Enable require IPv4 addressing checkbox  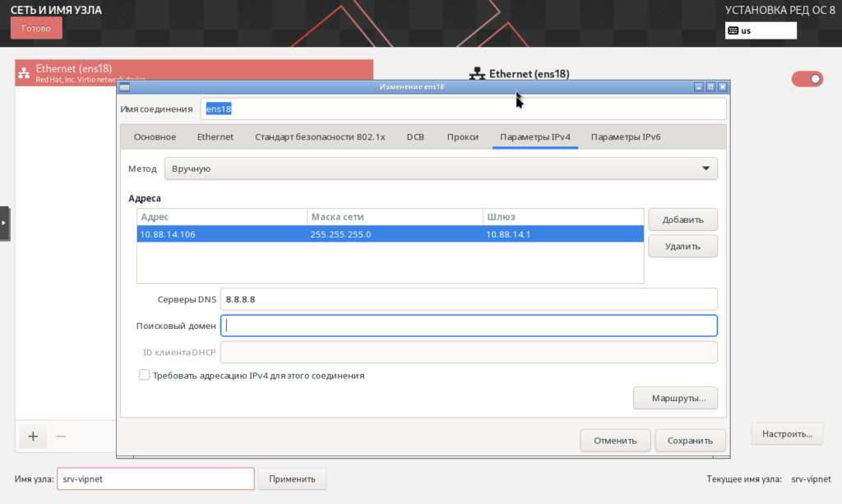[x=145, y=375]
